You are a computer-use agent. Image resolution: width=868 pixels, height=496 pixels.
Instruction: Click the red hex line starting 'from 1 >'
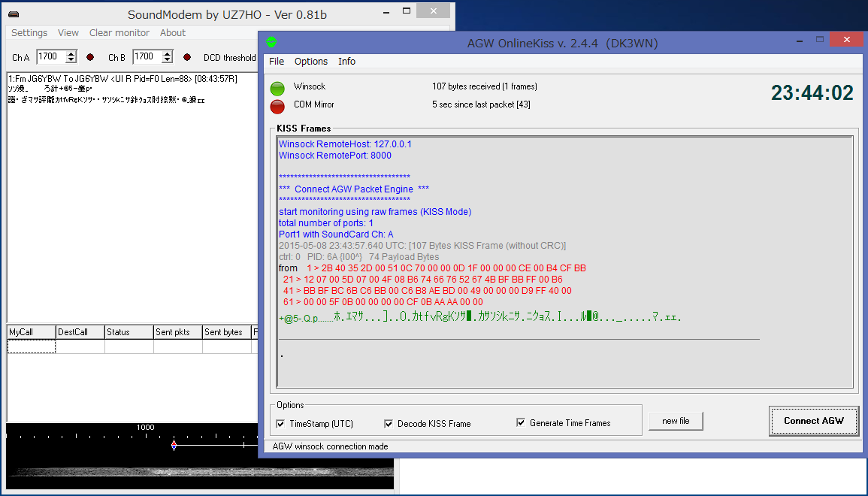432,268
